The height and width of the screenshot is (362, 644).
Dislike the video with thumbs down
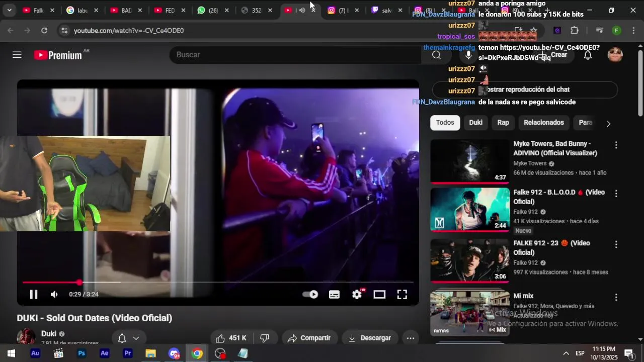pos(265,338)
